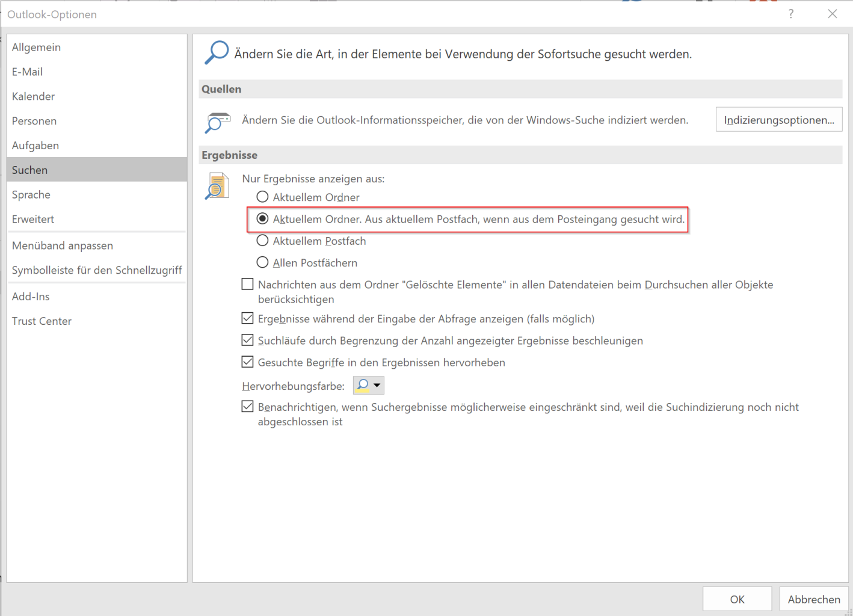The height and width of the screenshot is (616, 853).
Task: Toggle 'Benachrichtigen, wenn Suchergebnisse' checkbox
Action: click(247, 407)
